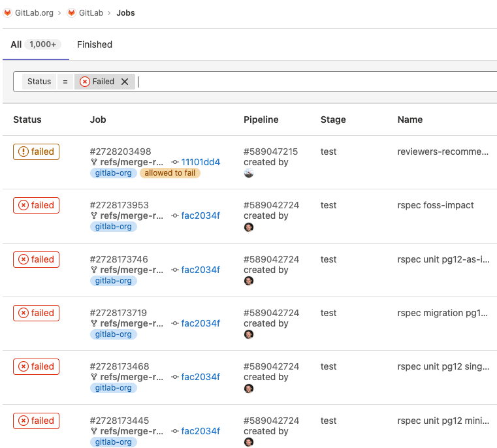
Task: Open commit fac2034f for job #2728173746
Action: click(200, 270)
